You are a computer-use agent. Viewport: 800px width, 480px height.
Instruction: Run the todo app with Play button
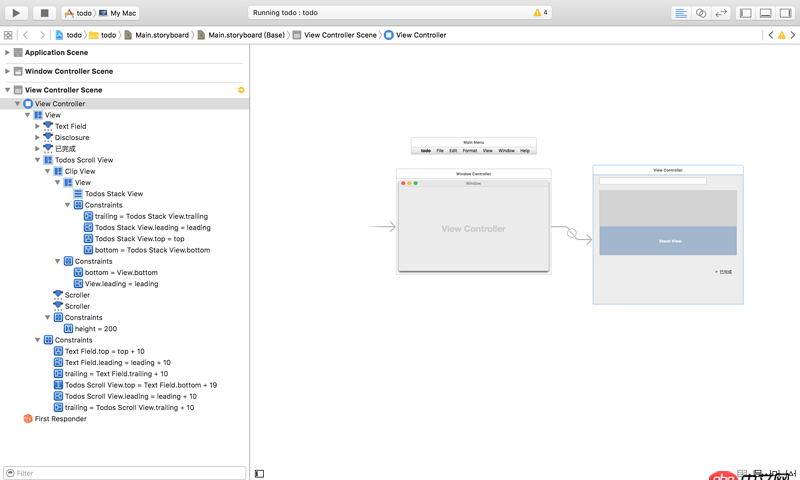16,13
